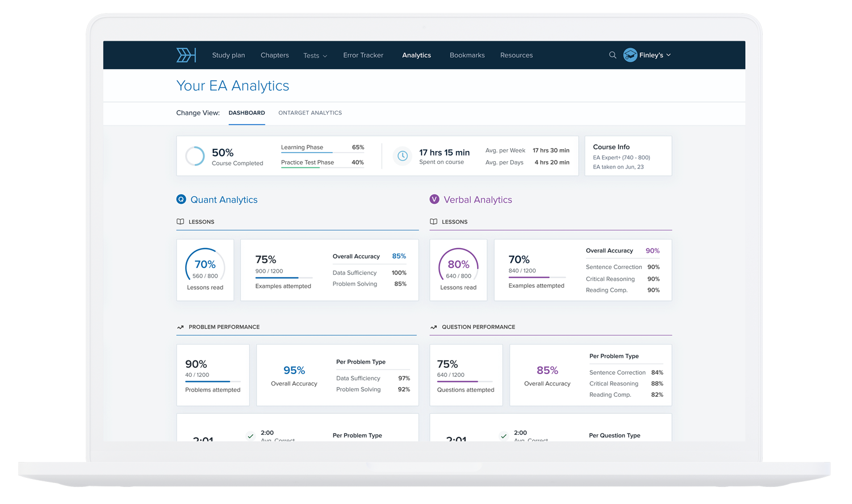Open the Study plan page
This screenshot has width=852, height=504.
[228, 55]
